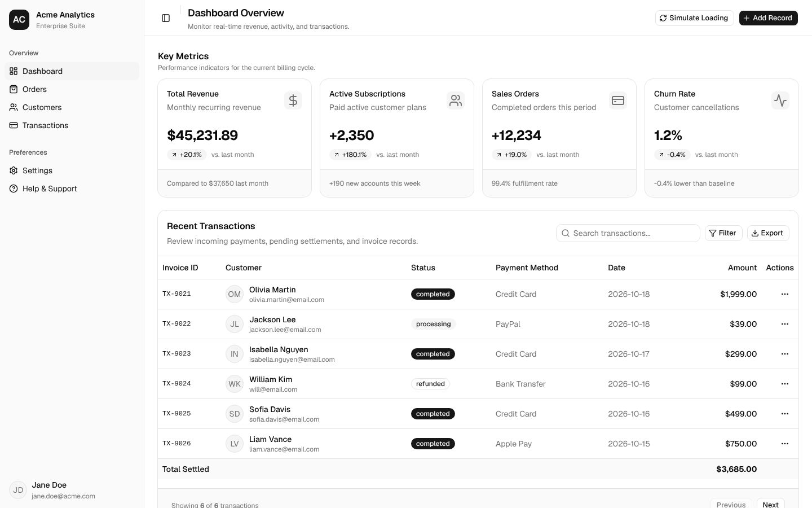Click the Amount column header
Screen dimensions: 812x508
click(x=742, y=268)
